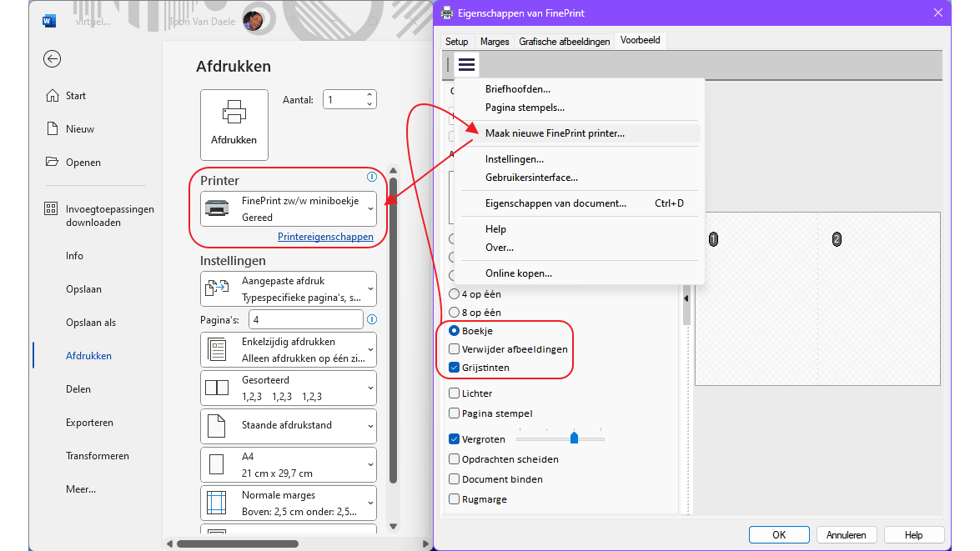Increase the Aantal copies with the up arrow
980x551 pixels.
tap(369, 95)
